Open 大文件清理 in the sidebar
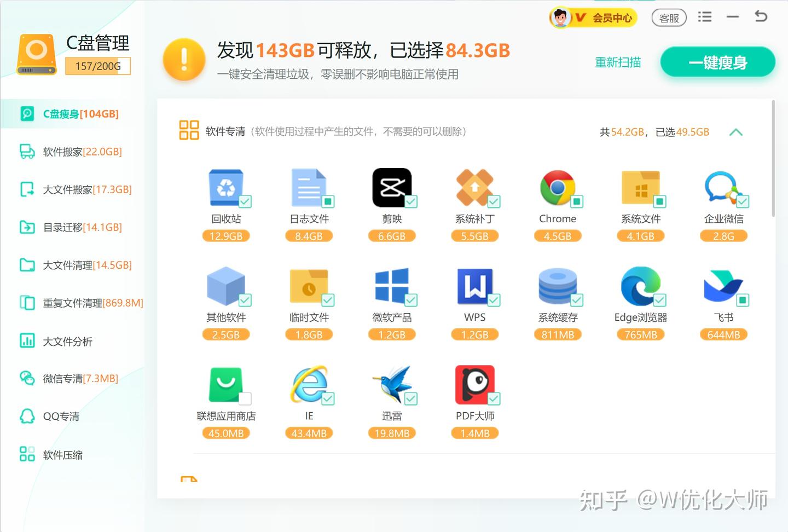Screen dimensions: 788x532 [72, 265]
